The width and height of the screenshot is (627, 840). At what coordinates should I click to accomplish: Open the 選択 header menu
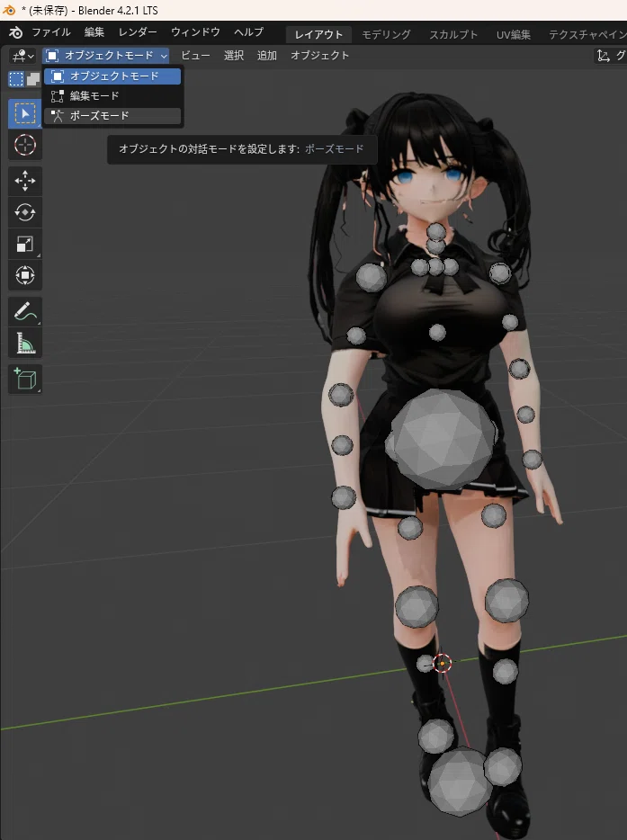point(234,55)
